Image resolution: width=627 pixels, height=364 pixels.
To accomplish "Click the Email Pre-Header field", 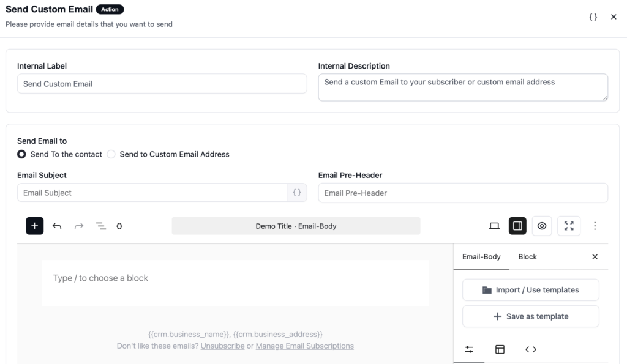I will pyautogui.click(x=463, y=193).
